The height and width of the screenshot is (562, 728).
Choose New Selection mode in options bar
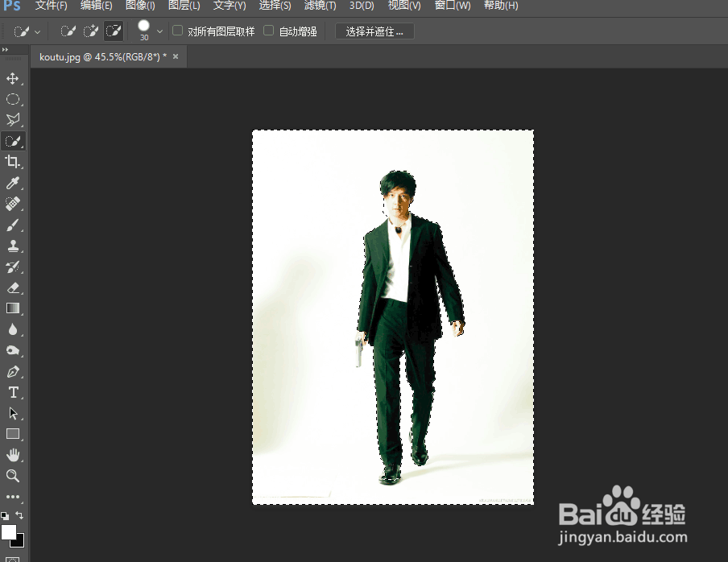[68, 31]
